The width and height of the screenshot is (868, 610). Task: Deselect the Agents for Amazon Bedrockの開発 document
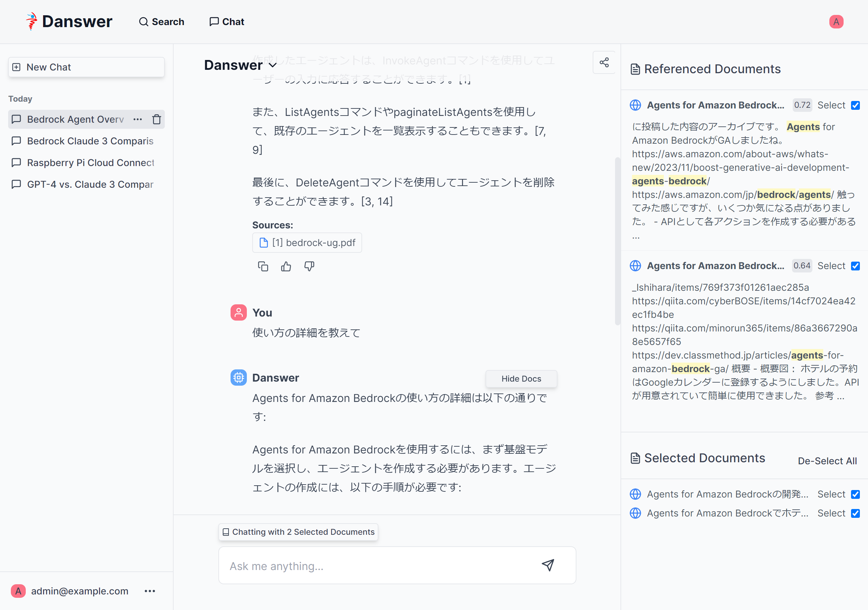[855, 494]
